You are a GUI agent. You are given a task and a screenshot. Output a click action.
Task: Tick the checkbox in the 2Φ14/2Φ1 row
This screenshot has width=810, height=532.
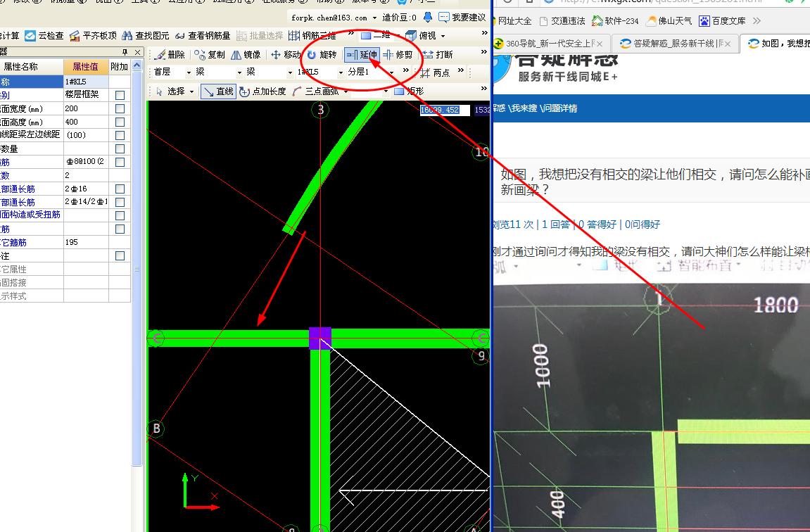click(120, 202)
